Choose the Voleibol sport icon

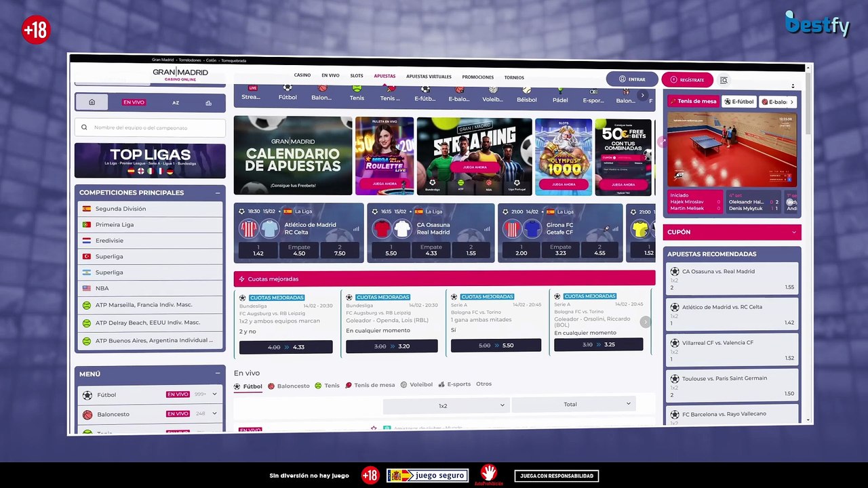492,94
